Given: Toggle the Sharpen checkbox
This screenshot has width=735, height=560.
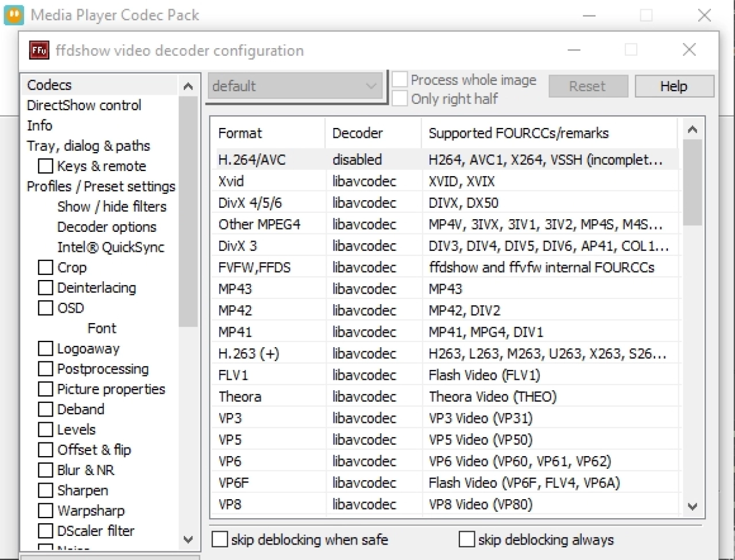Looking at the screenshot, I should [45, 491].
